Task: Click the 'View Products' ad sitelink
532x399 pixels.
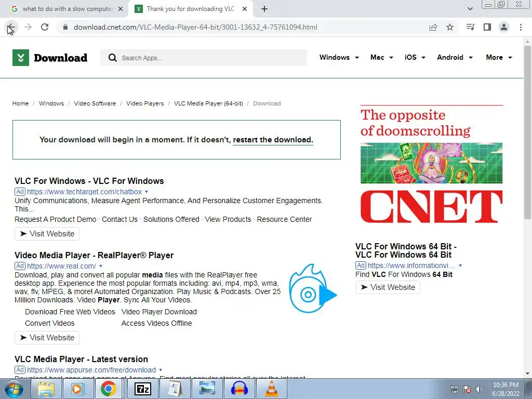Action: [x=228, y=219]
